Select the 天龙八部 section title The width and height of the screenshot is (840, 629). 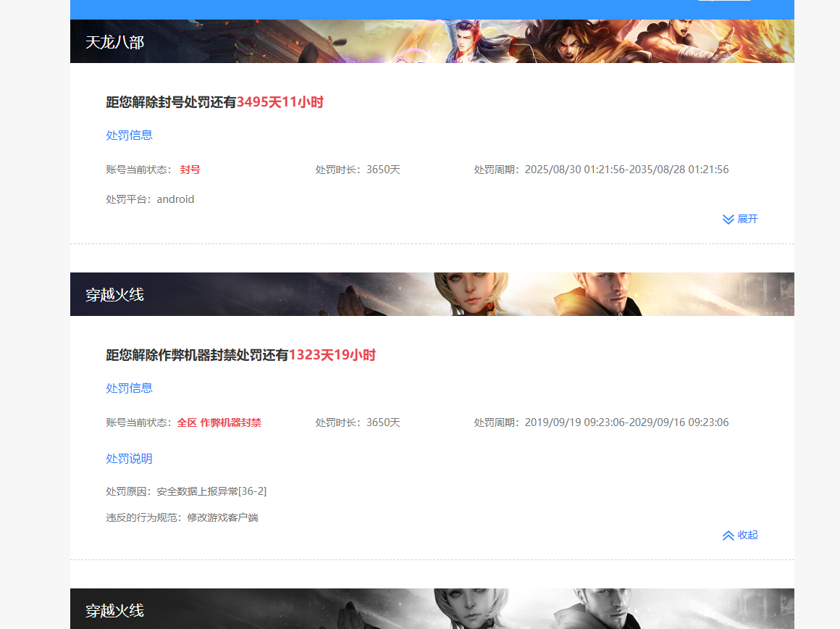pos(116,42)
